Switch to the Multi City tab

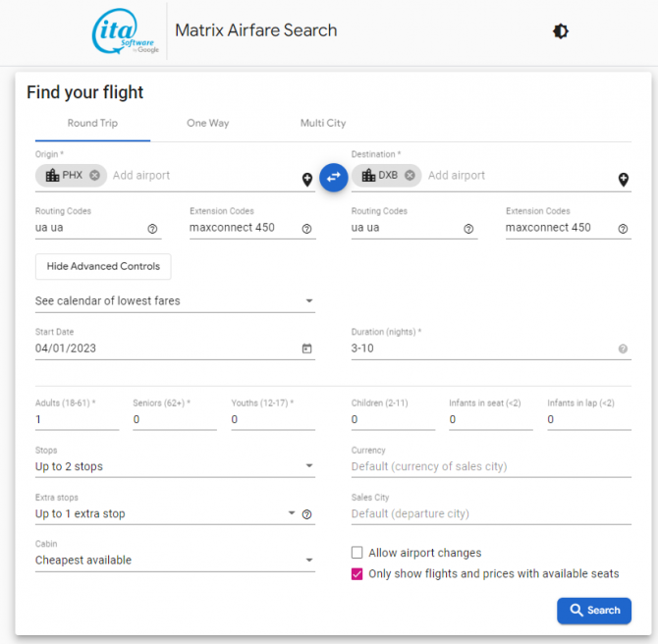(x=323, y=124)
